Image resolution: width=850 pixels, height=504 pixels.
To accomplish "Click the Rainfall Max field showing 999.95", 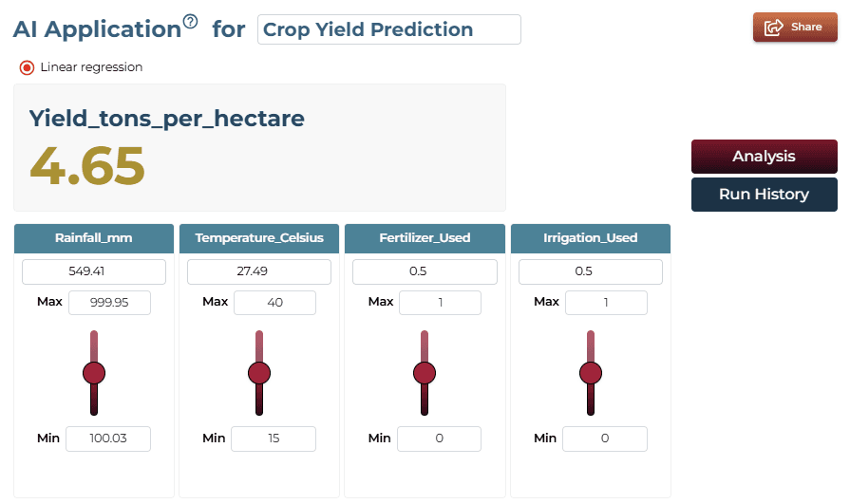I will tap(109, 303).
